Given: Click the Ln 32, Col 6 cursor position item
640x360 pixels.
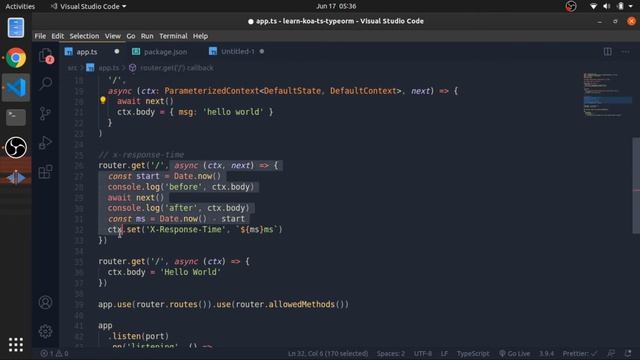Looking at the screenshot, I should [328, 353].
